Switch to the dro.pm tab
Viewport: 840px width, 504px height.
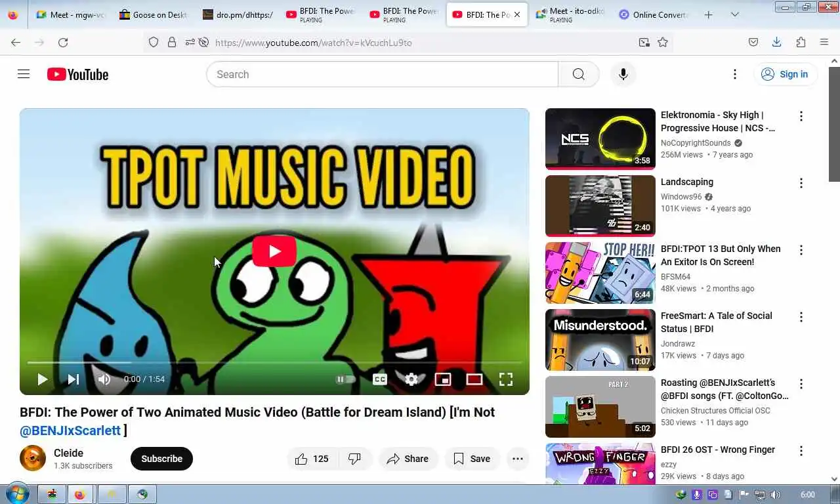coord(237,14)
